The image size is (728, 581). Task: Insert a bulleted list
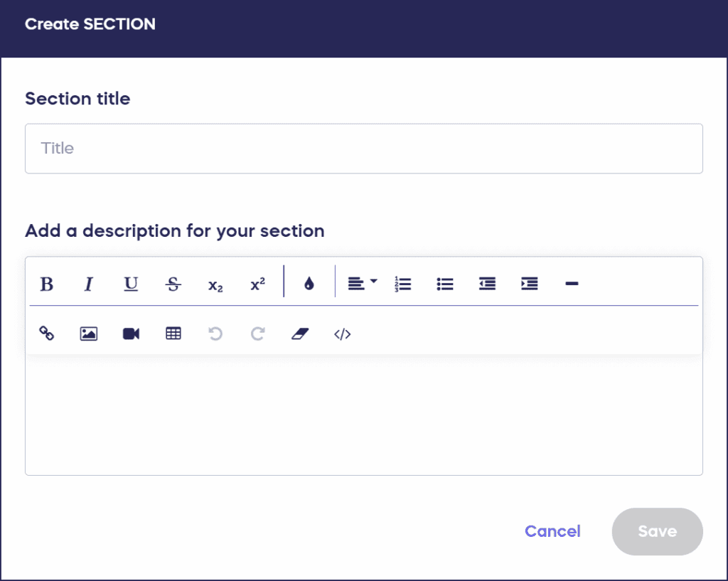tap(444, 284)
